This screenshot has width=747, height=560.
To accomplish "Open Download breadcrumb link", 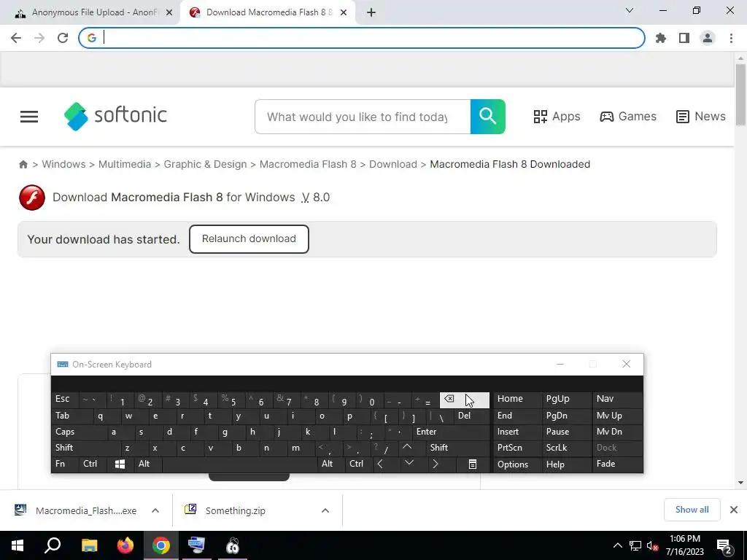I will (393, 164).
